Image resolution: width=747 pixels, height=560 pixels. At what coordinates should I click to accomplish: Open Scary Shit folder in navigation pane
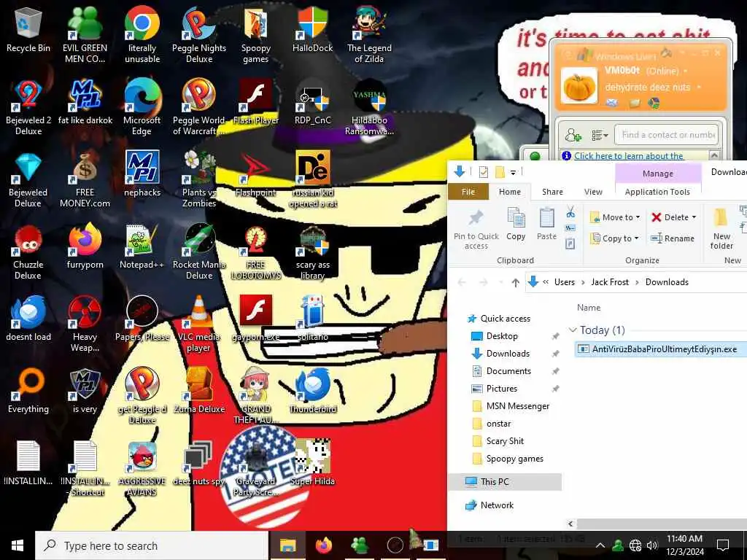[505, 441]
